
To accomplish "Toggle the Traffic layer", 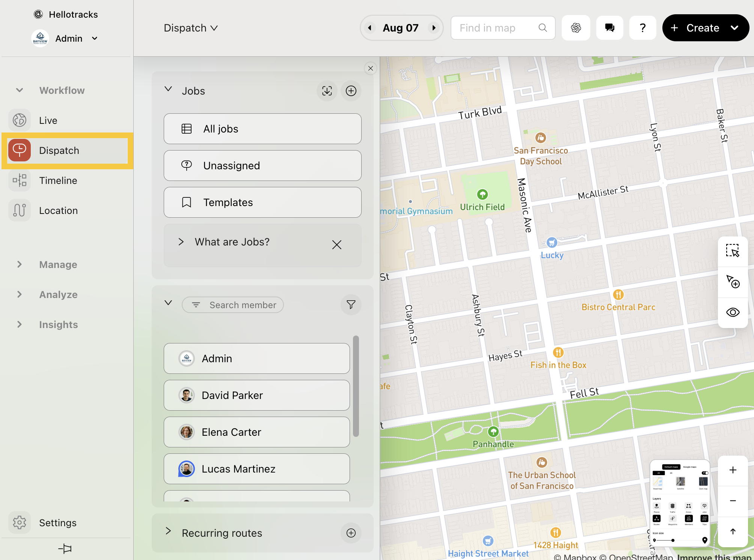I will [673, 506].
